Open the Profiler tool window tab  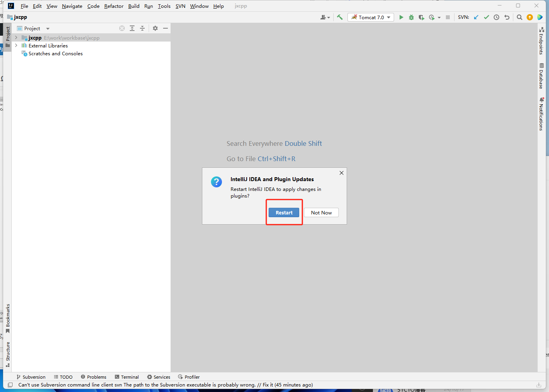(x=189, y=377)
